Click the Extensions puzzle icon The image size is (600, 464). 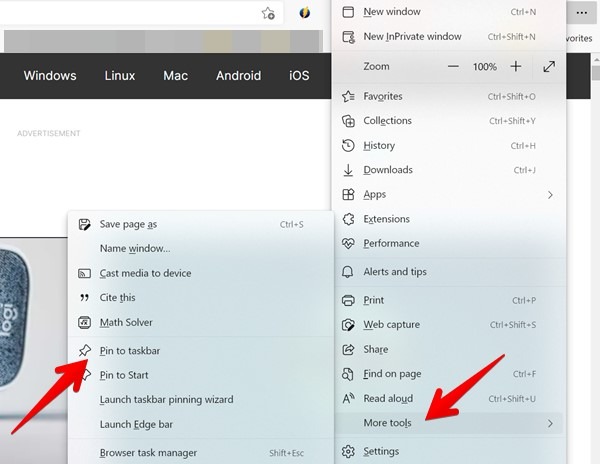pyautogui.click(x=348, y=219)
